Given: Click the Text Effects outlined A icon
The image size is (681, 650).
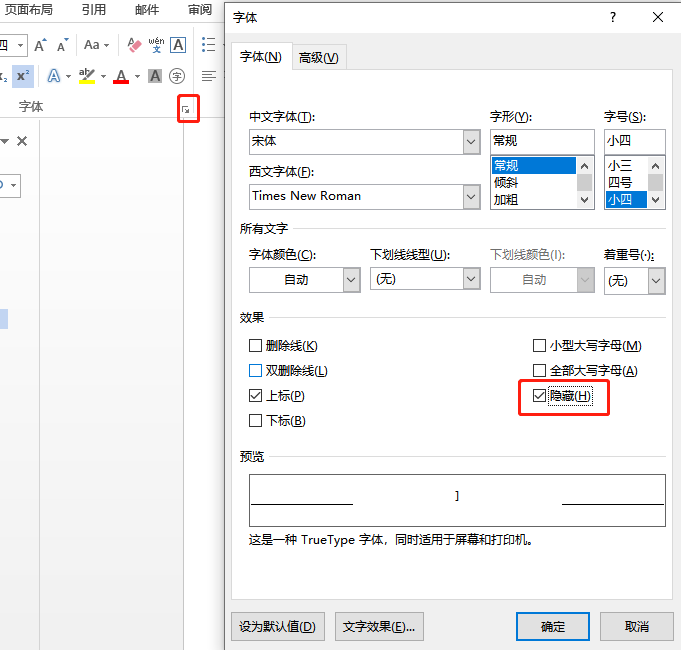Looking at the screenshot, I should [x=54, y=76].
